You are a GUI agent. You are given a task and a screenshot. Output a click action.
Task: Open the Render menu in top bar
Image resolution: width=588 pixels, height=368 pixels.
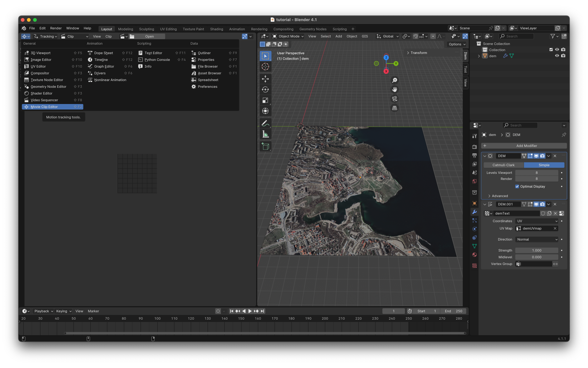pos(56,28)
